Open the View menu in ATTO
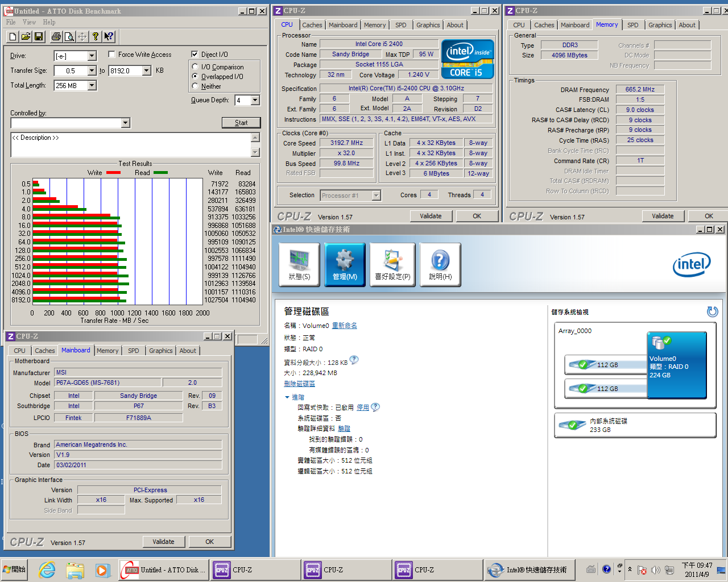This screenshot has width=728, height=582. tap(29, 22)
